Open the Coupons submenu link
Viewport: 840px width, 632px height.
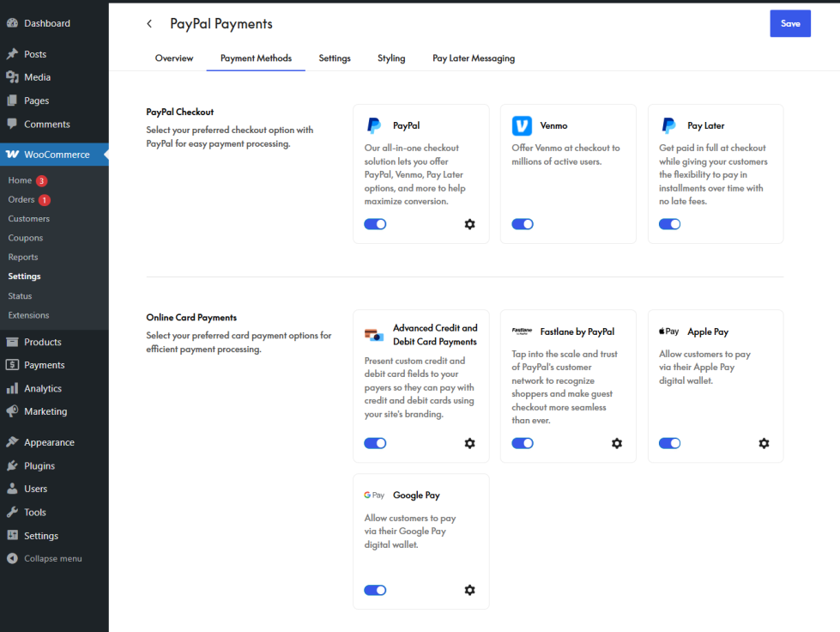point(25,238)
